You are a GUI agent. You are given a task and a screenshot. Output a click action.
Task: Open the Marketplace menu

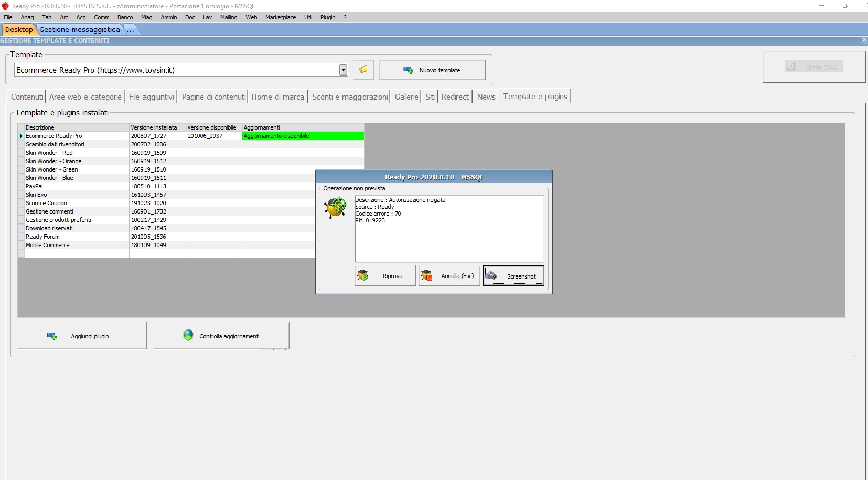(x=281, y=17)
